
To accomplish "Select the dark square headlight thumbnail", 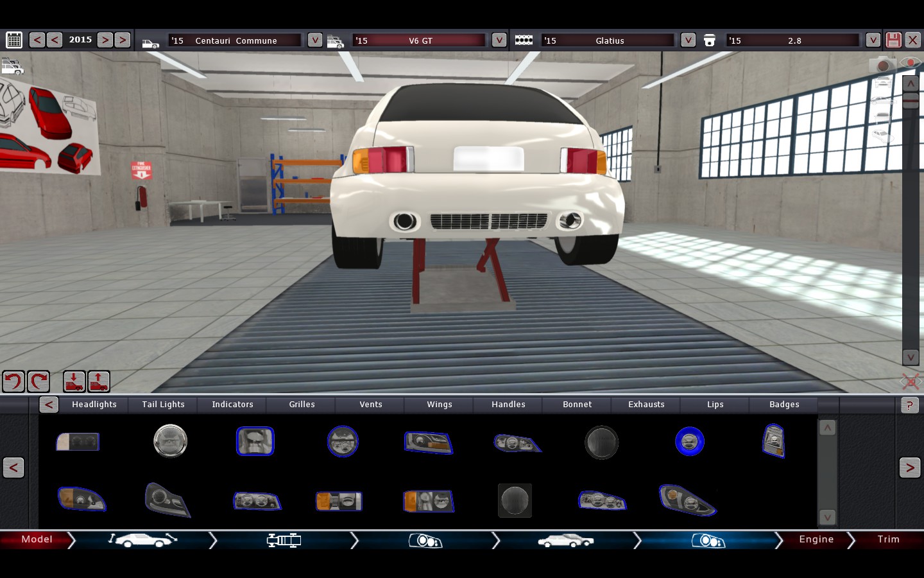I will point(515,500).
